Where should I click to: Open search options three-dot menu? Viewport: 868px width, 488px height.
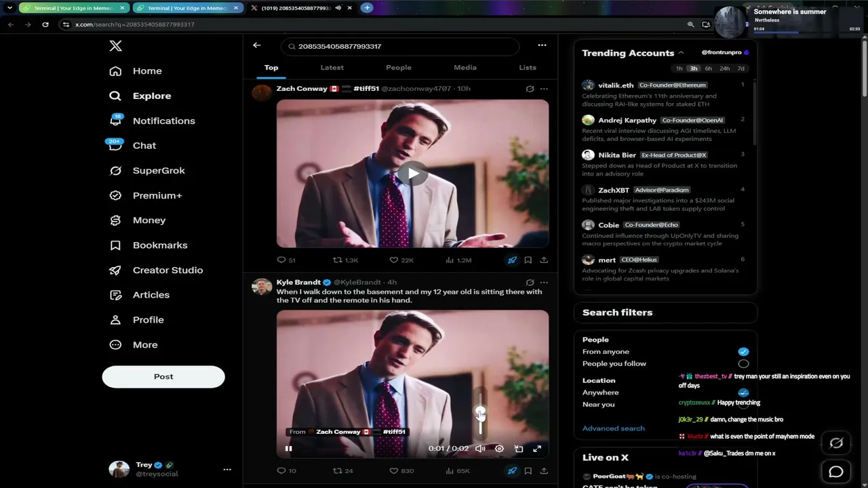(542, 45)
